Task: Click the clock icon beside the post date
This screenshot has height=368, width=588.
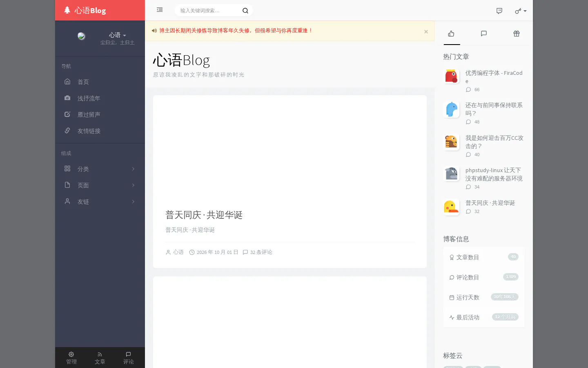Action: pyautogui.click(x=192, y=252)
